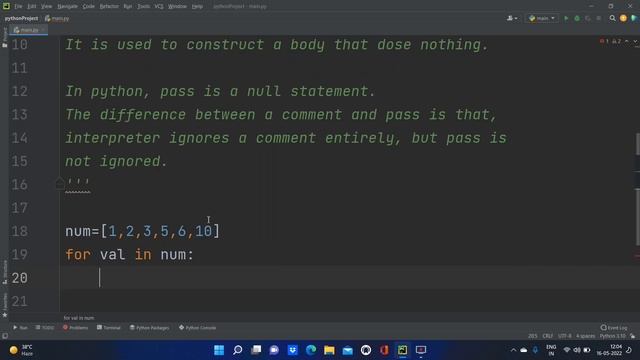The height and width of the screenshot is (360, 640).
Task: Open the VCS menu
Action: pos(159,7)
